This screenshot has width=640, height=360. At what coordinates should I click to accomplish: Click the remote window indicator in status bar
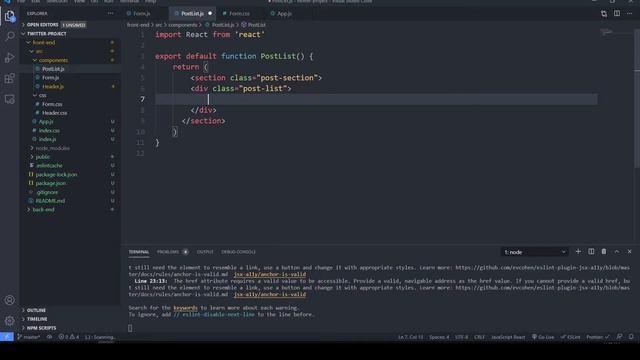pyautogui.click(x=7, y=337)
